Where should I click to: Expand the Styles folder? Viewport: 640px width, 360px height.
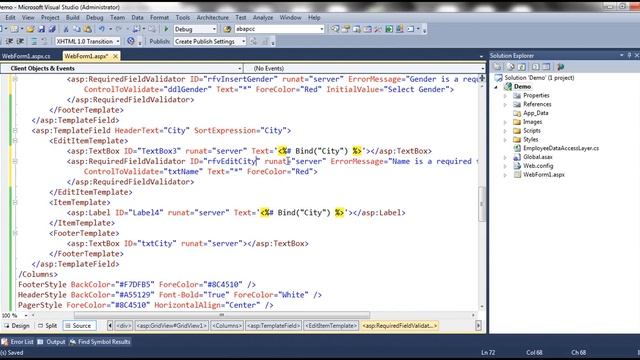click(505, 140)
